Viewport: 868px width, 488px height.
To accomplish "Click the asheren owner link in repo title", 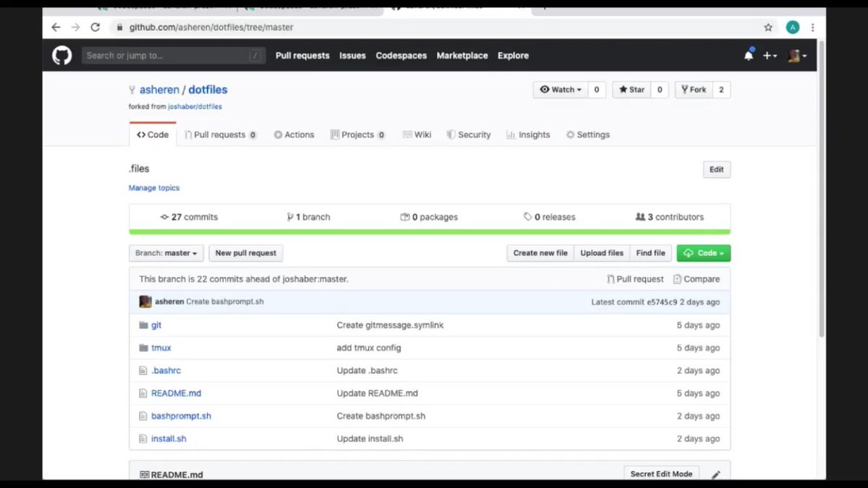I will point(159,90).
